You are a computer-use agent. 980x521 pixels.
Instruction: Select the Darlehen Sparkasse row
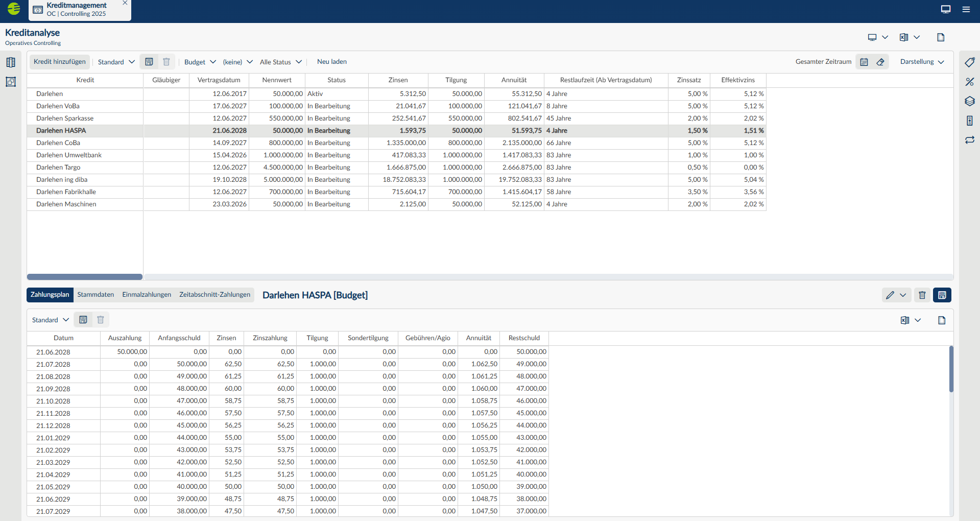[x=396, y=119]
